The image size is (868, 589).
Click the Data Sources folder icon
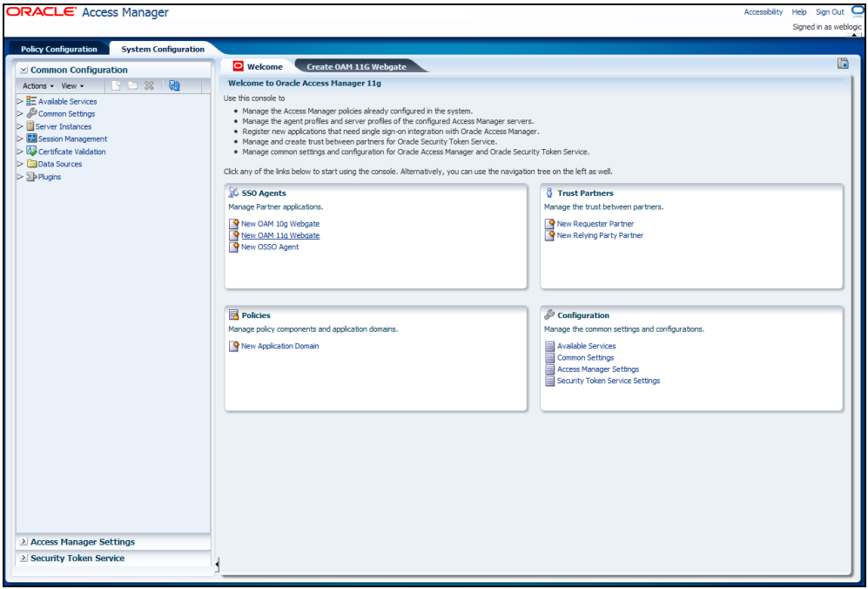[x=31, y=164]
